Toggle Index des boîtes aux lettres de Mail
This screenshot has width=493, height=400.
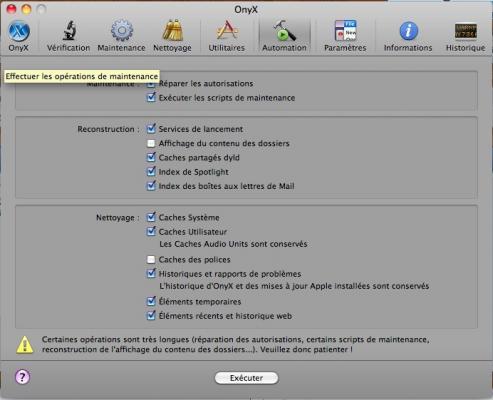(x=151, y=186)
